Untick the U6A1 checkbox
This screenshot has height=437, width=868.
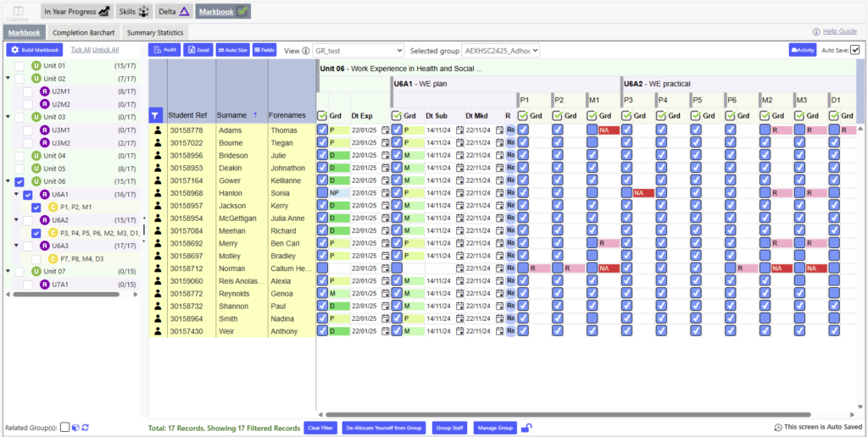[28, 195]
